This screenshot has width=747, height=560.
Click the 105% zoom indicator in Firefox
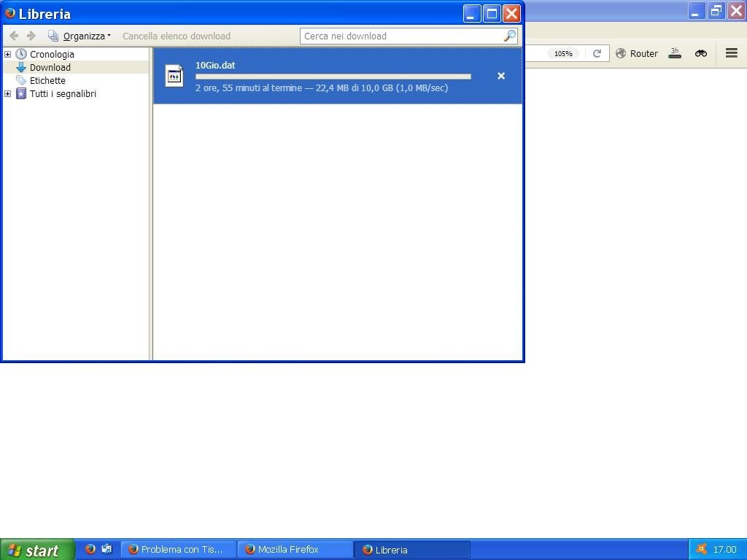click(x=563, y=53)
